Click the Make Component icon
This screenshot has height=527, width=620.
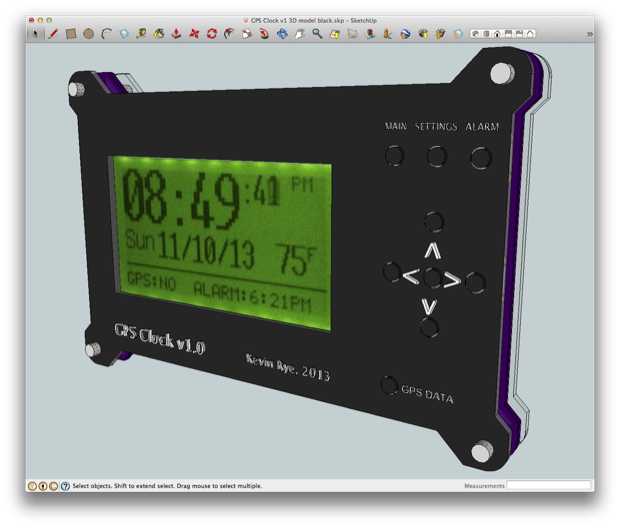pyautogui.click(x=124, y=34)
